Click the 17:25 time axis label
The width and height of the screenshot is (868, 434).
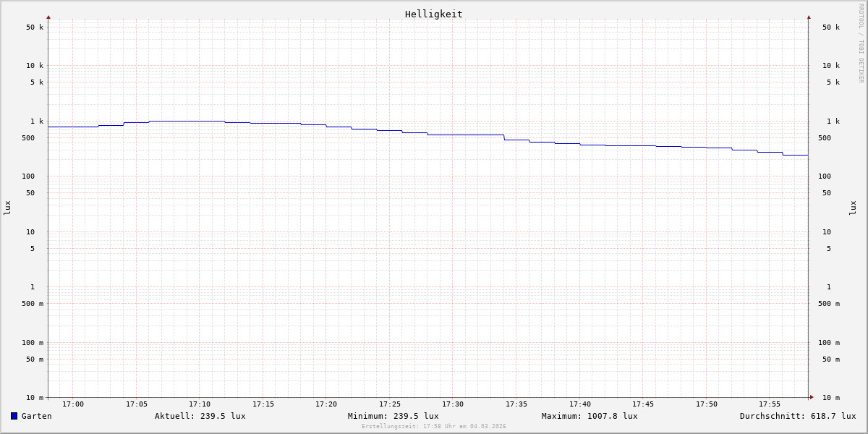[x=390, y=404]
